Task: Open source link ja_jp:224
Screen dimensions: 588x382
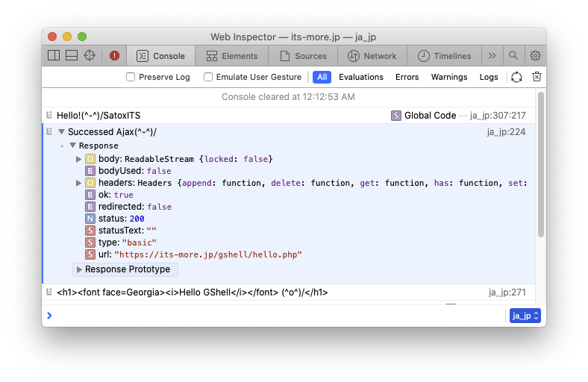Action: click(x=506, y=132)
